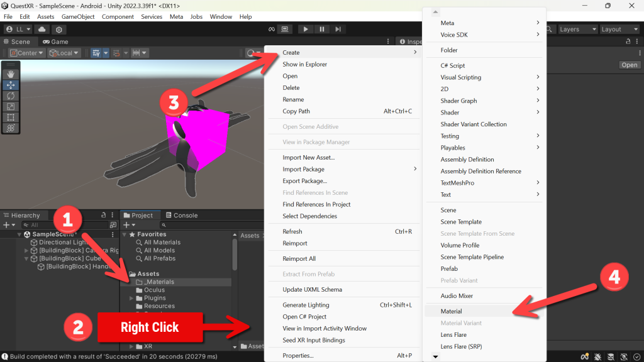Click the device simulator icon beside Meta logo
This screenshot has height=362, width=644.
(285, 29)
